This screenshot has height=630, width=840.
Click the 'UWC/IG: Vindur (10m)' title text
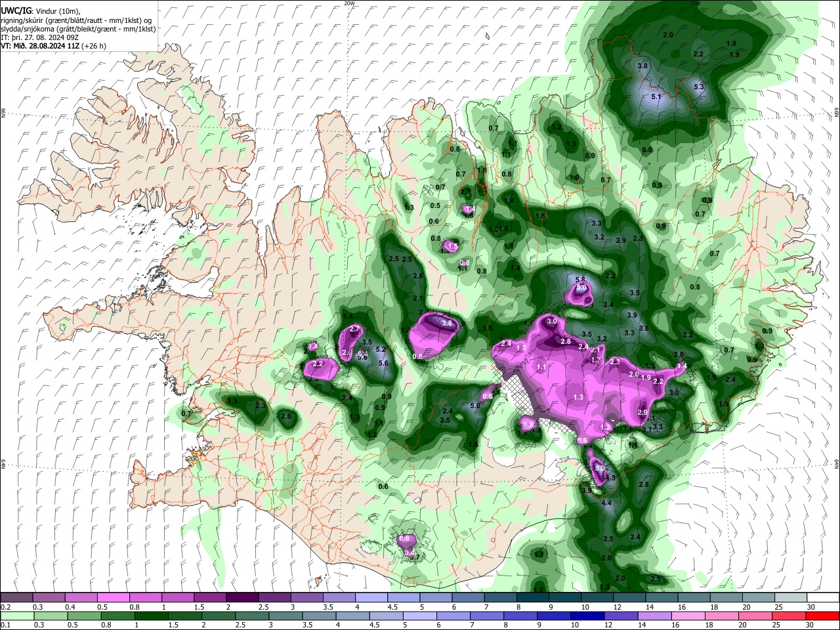pyautogui.click(x=41, y=11)
